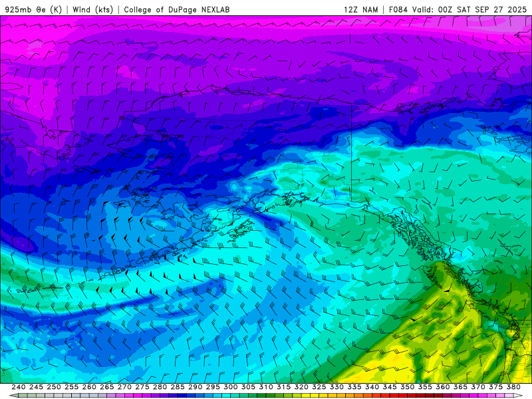Viewport: 532px width, 399px height.
Task: Click 'College of DuPage NEXLAB' header text
Action: 177,9
